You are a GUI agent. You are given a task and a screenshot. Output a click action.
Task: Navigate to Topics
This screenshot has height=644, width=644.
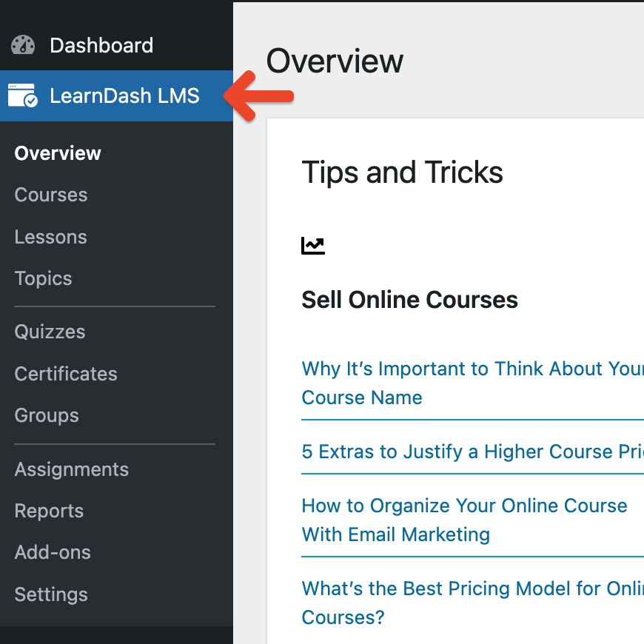pyautogui.click(x=44, y=278)
